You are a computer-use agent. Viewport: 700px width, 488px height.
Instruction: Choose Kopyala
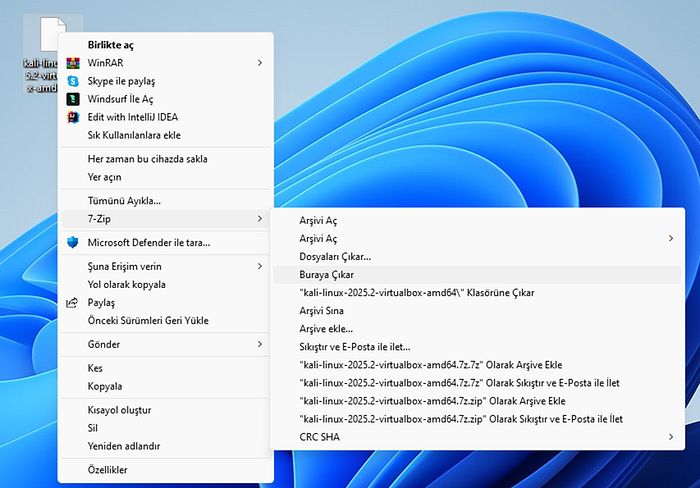tap(166, 386)
